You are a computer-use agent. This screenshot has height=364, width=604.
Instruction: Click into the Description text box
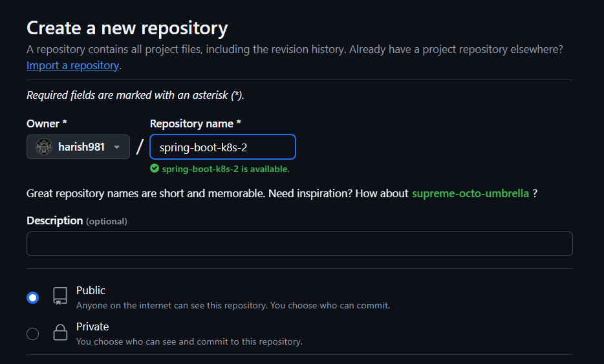pyautogui.click(x=299, y=244)
